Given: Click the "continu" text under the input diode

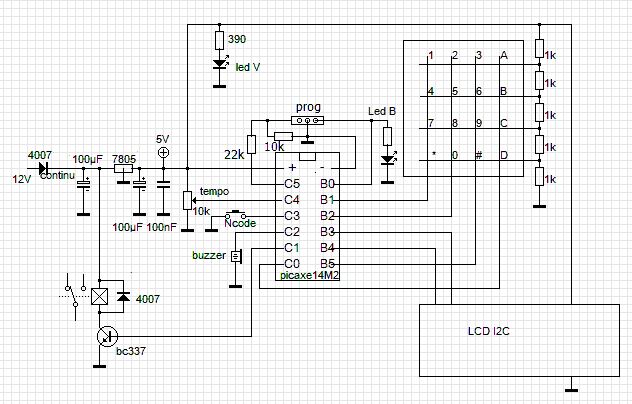Looking at the screenshot, I should coord(57,175).
